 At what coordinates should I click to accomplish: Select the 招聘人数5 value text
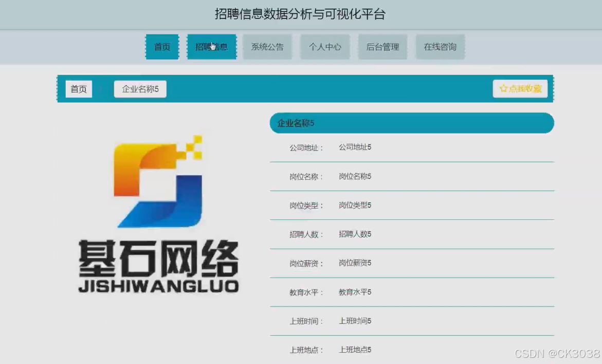point(355,234)
